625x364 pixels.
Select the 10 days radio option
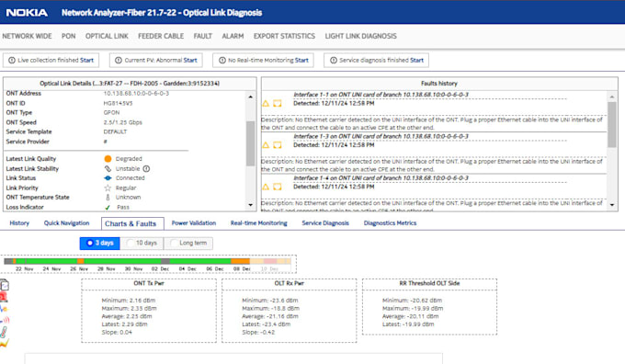[x=142, y=243]
